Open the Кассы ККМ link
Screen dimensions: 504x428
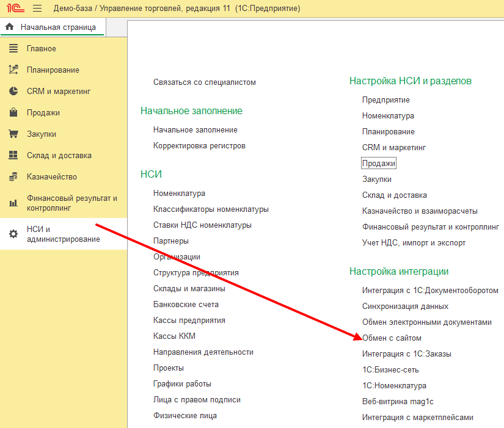[x=174, y=336]
